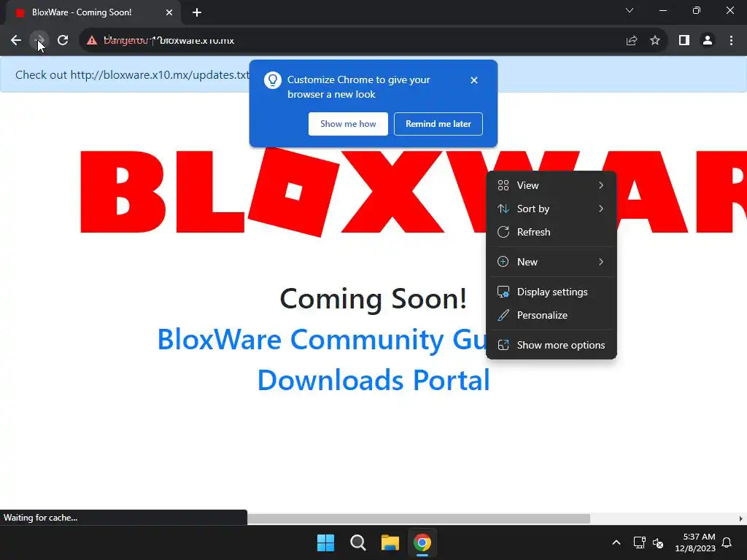The image size is (747, 560).
Task: Open the Chrome side panel
Action: tap(684, 41)
